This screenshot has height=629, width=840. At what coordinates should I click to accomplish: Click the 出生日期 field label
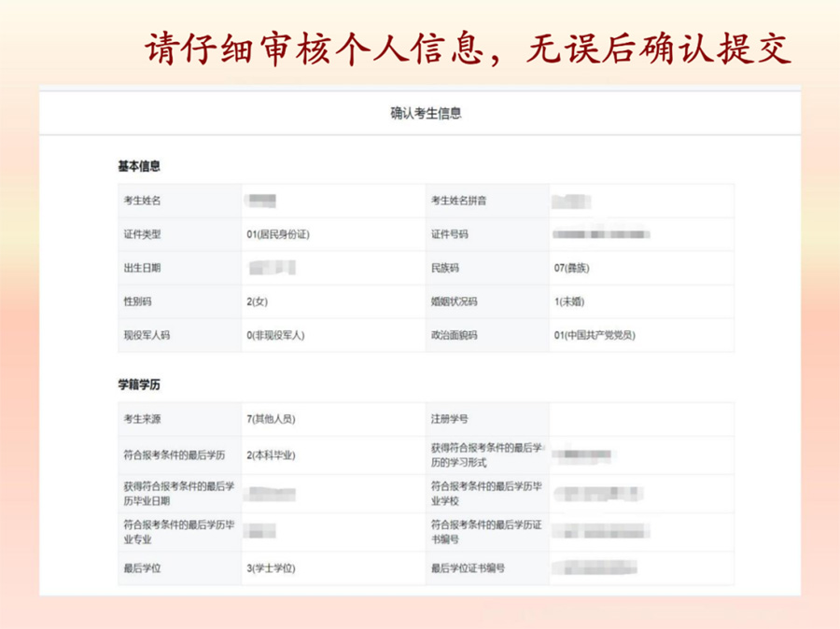pyautogui.click(x=142, y=268)
